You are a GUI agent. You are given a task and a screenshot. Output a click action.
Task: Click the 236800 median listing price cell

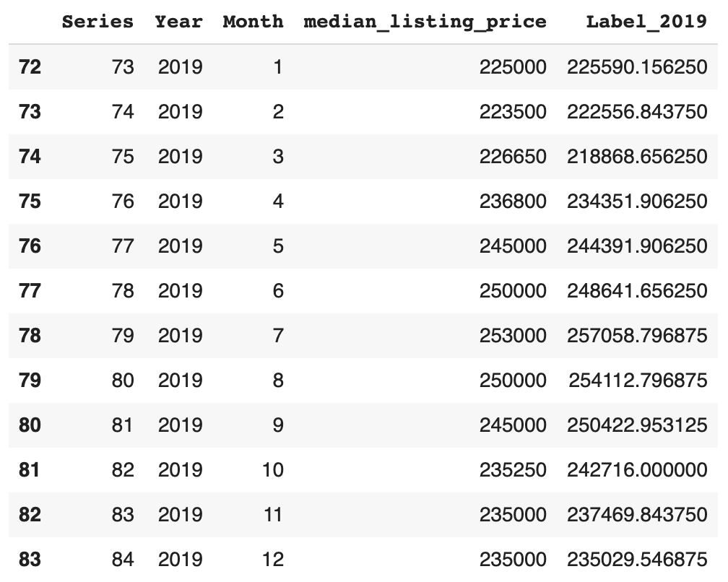click(513, 201)
